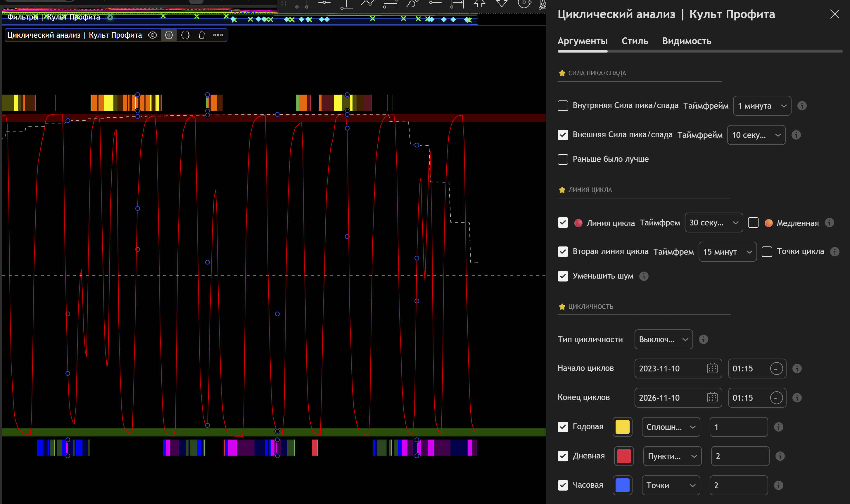
Task: Pick the yellow Годовая color swatch
Action: point(622,427)
